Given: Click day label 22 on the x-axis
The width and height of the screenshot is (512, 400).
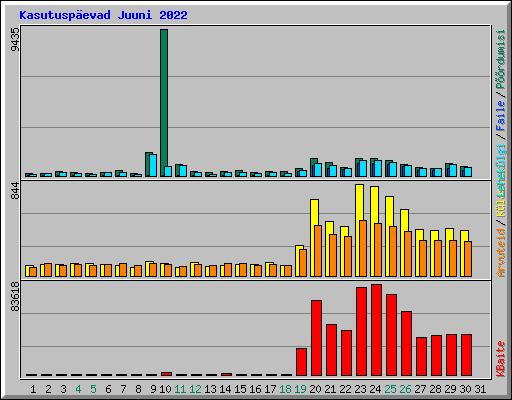Looking at the screenshot, I should [x=345, y=389].
